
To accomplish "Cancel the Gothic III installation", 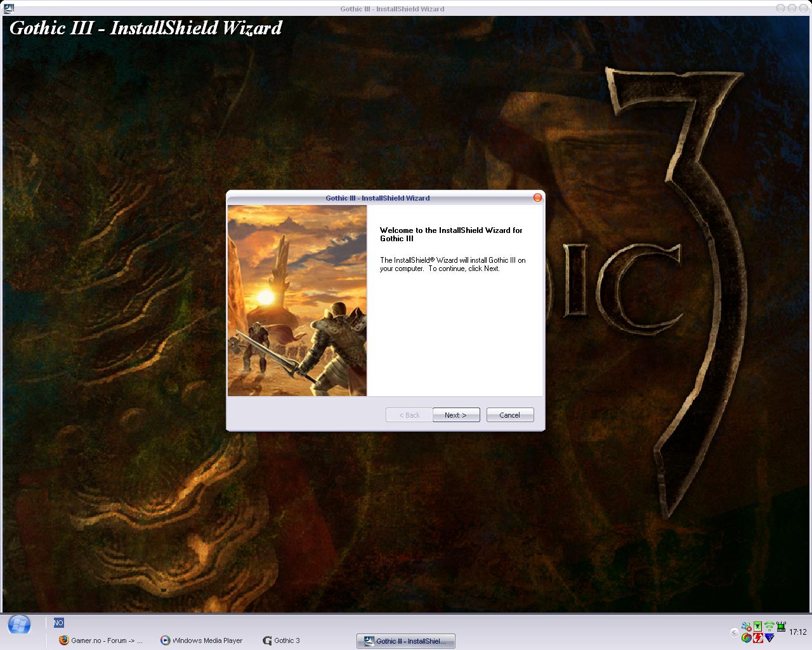I will click(510, 415).
